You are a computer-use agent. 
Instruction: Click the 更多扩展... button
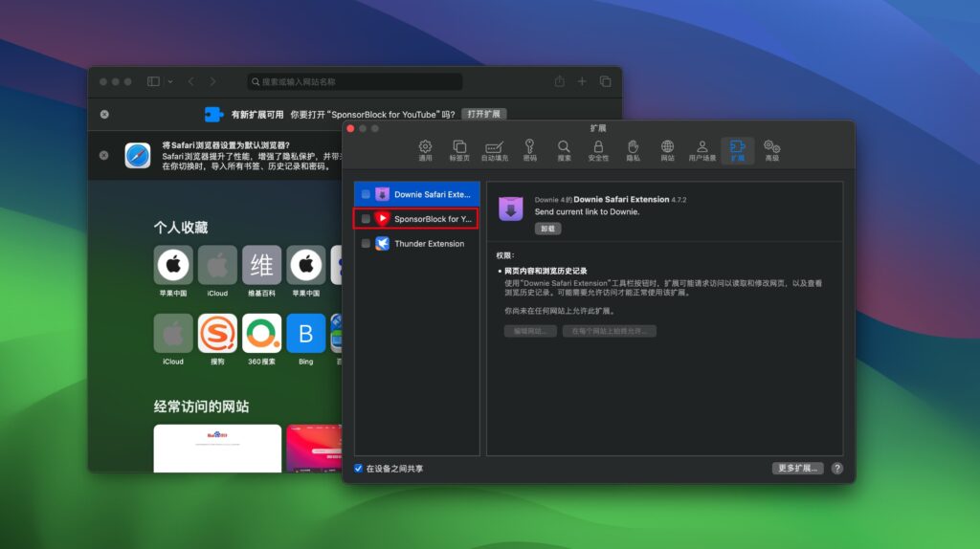click(797, 469)
